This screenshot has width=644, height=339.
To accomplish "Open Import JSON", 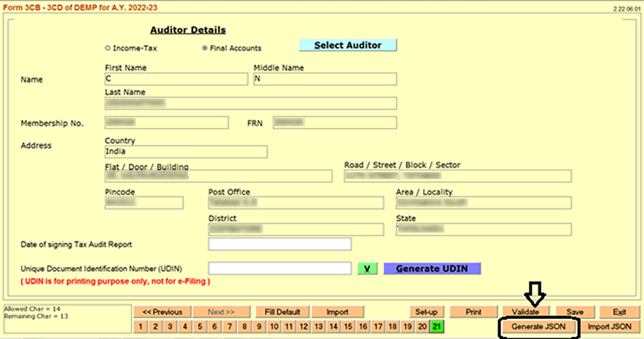I will (x=609, y=327).
